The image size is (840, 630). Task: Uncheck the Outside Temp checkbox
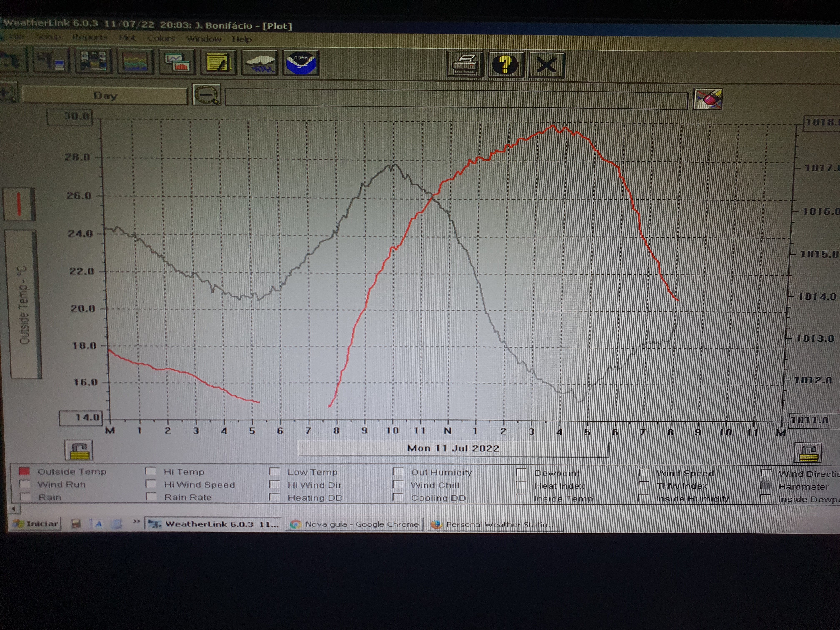click(24, 471)
